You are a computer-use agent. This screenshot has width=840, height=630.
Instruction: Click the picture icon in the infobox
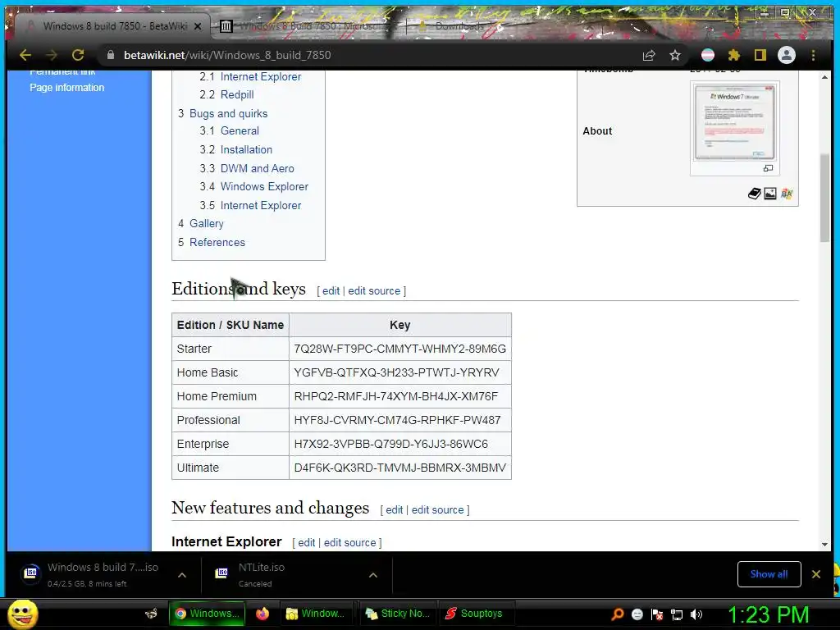pyautogui.click(x=769, y=194)
